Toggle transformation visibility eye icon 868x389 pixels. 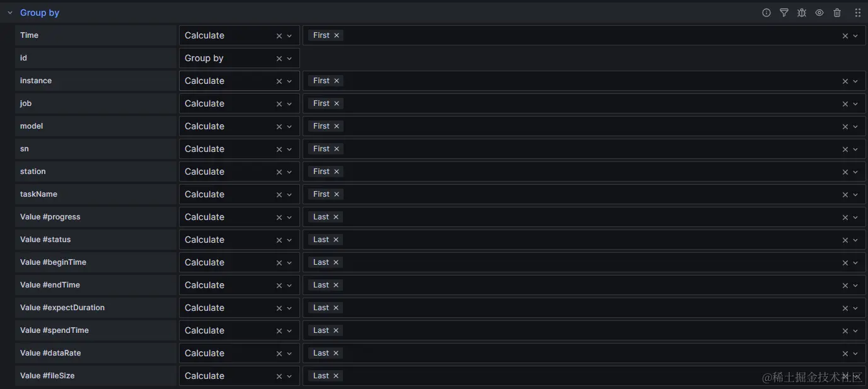(819, 13)
